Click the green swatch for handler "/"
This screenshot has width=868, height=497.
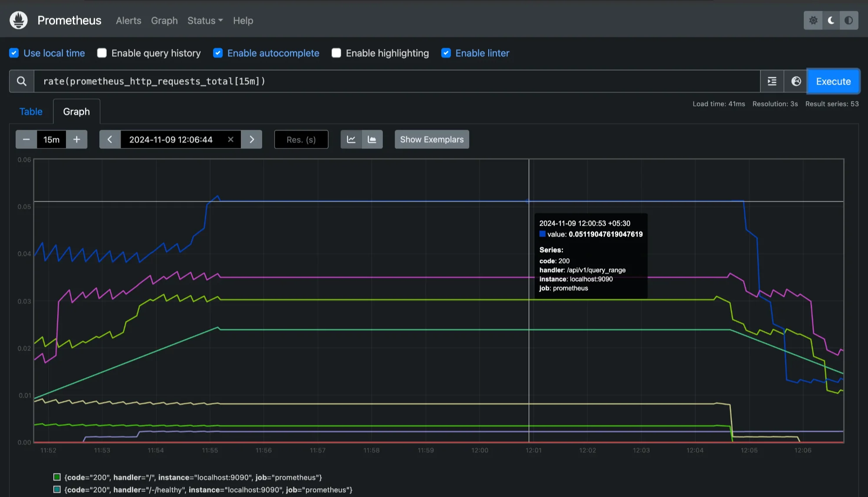tap(57, 477)
